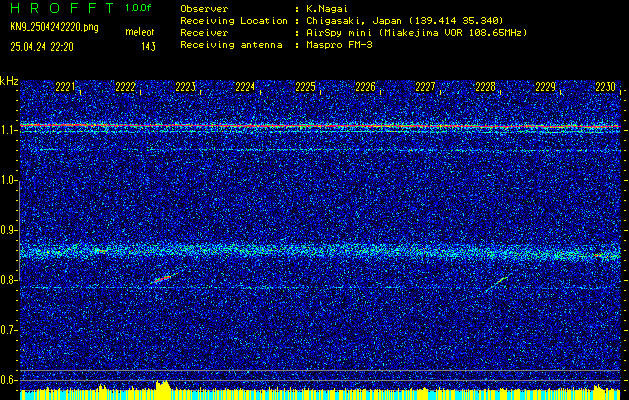Click the 2223 time marker
629x400 pixels.
coord(185,87)
